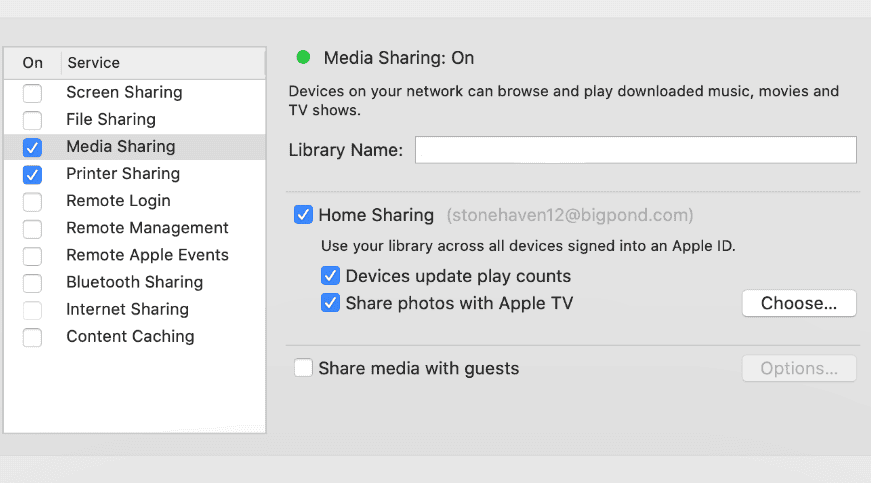
Task: Uncheck the Home Sharing option
Action: tap(304, 215)
